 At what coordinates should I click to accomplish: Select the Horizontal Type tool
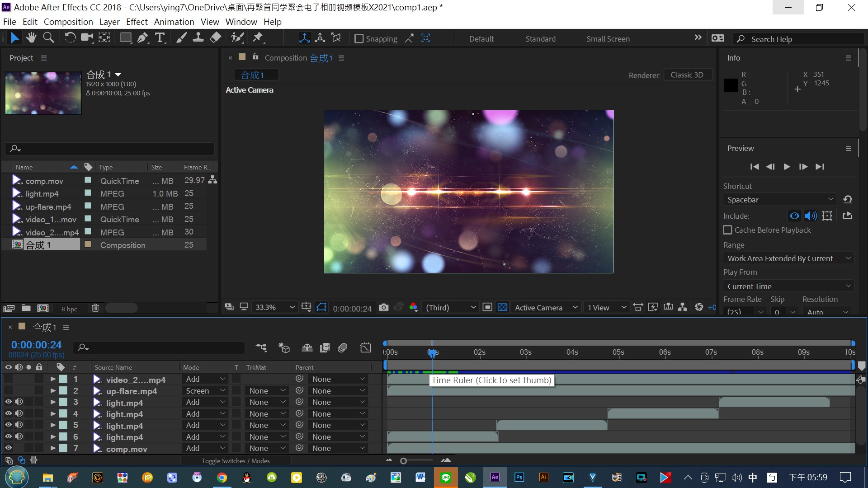coord(160,38)
